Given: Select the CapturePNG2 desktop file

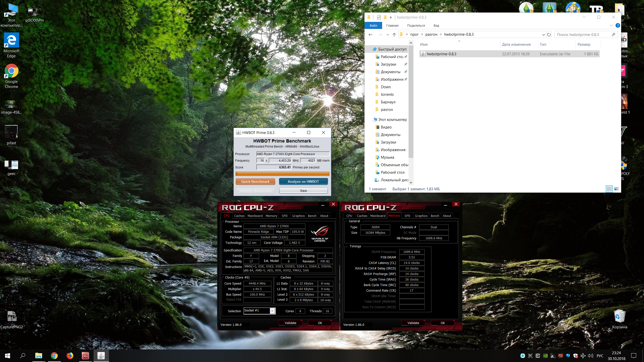Looking at the screenshot, I should coord(12,319).
